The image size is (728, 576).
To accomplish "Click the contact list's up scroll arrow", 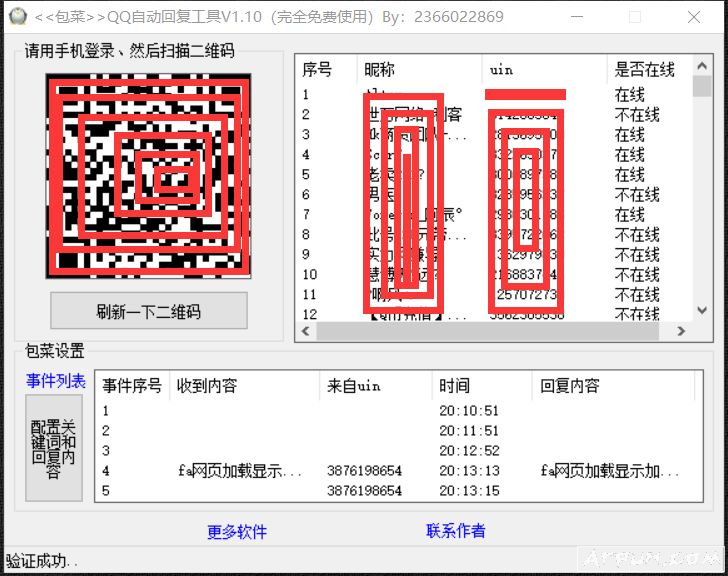I will (x=702, y=66).
